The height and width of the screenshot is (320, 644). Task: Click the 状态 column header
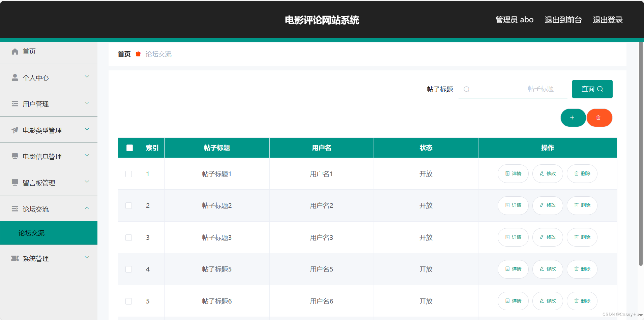[x=426, y=148]
